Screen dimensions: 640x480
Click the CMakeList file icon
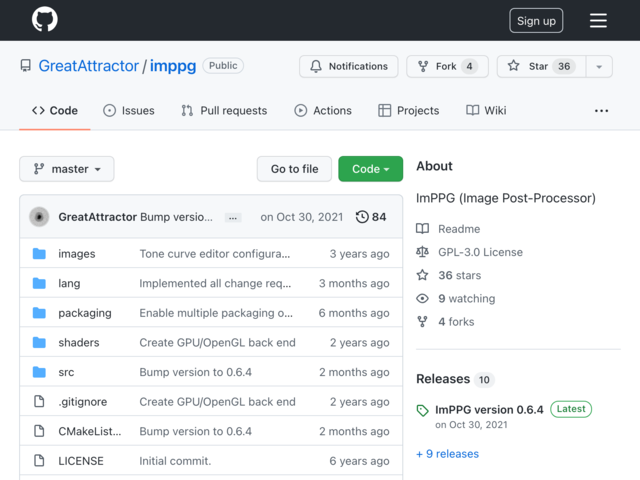click(x=39, y=431)
